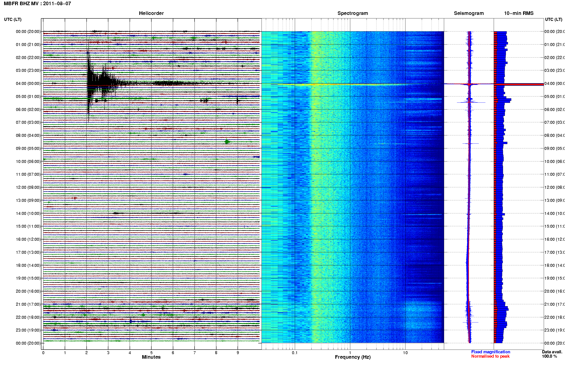Click the left time label '05:00 (01:00)'
Viewport: 588px width, 368px height.
tap(28, 96)
